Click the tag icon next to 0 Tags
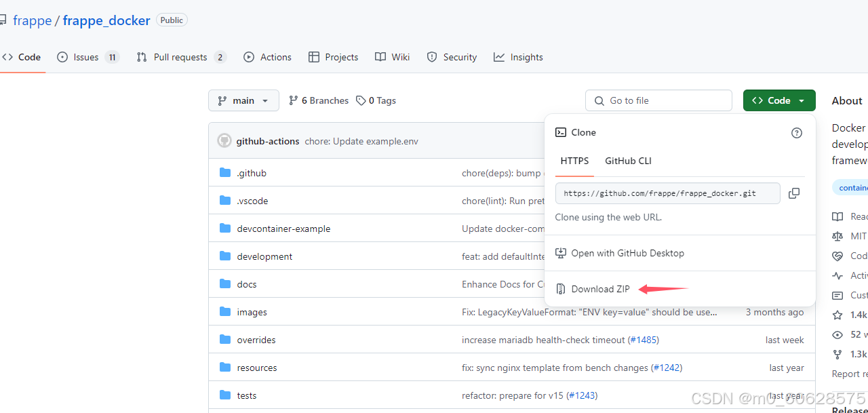The image size is (868, 413). pyautogui.click(x=360, y=100)
